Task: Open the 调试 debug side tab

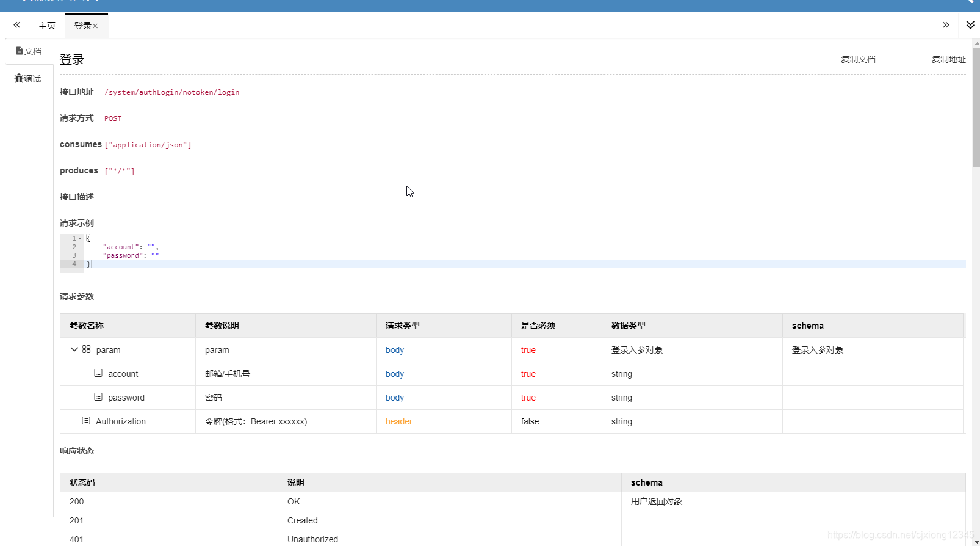Action: [x=28, y=79]
